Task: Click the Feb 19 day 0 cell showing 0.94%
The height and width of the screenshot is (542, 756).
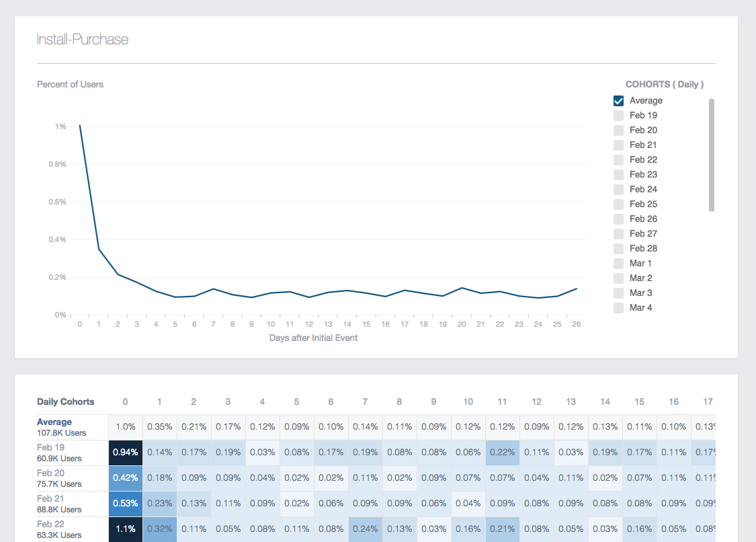Action: point(125,453)
